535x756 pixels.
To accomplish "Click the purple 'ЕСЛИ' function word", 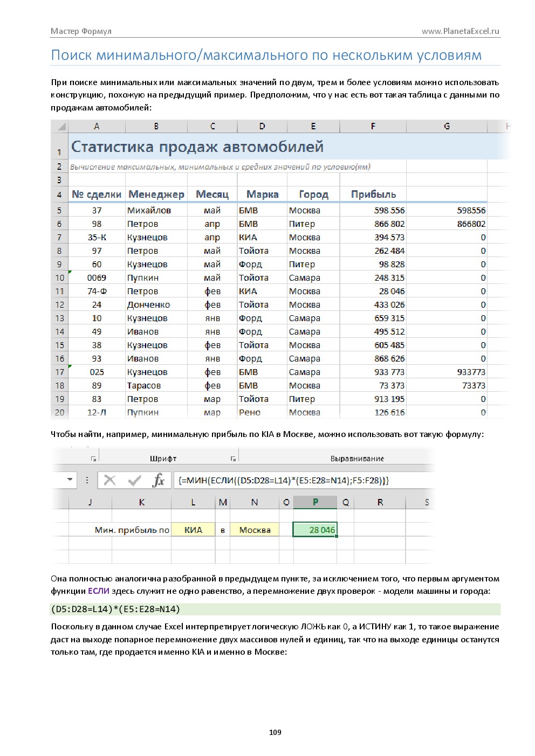I will click(x=99, y=591).
